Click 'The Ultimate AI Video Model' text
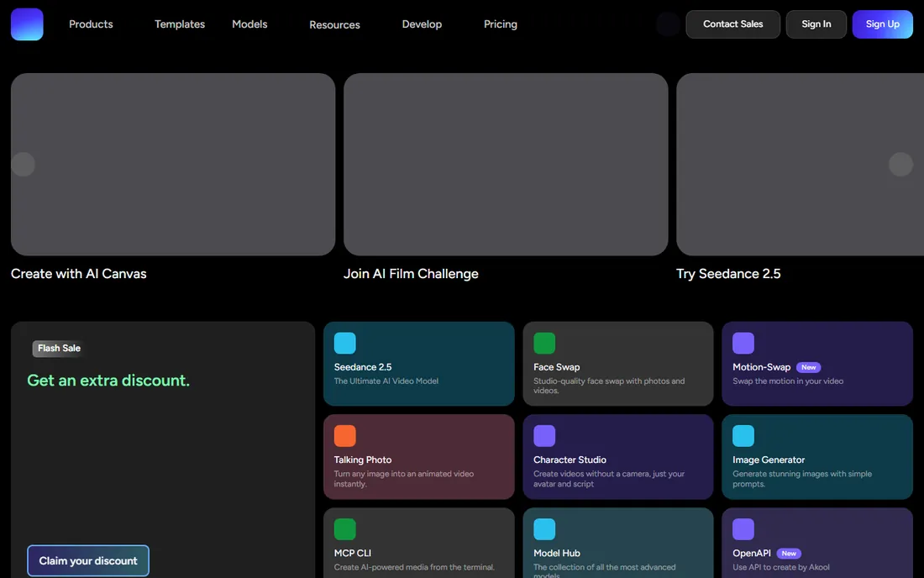 pyautogui.click(x=386, y=381)
